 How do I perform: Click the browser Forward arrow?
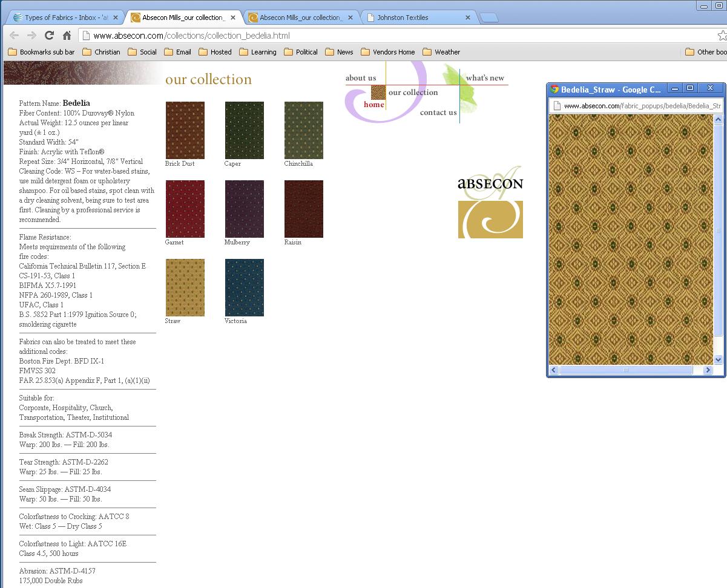point(31,36)
